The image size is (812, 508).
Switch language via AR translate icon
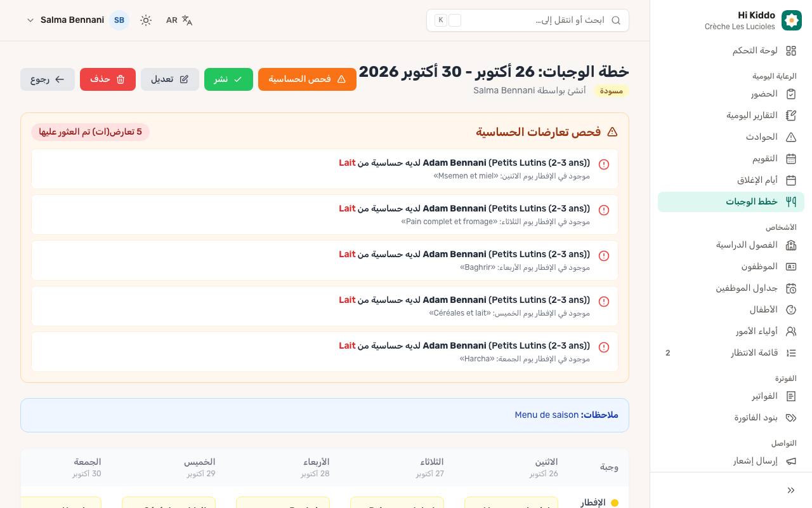click(180, 20)
